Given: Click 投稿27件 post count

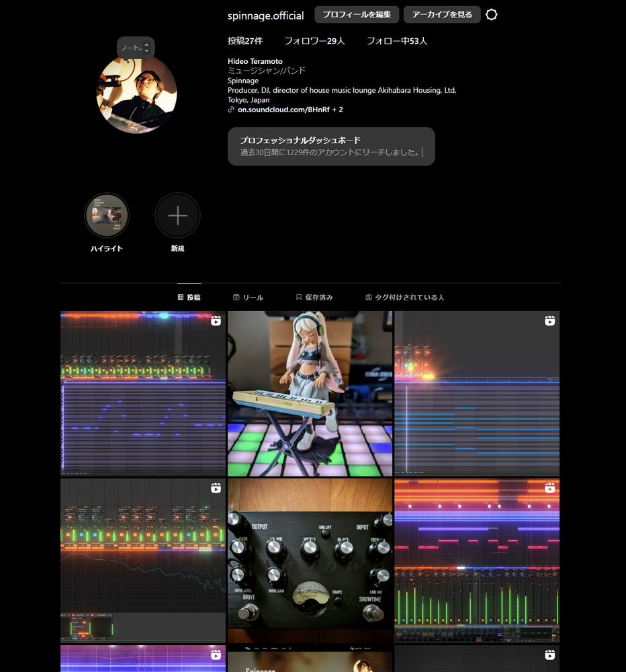Looking at the screenshot, I should pyautogui.click(x=245, y=41).
